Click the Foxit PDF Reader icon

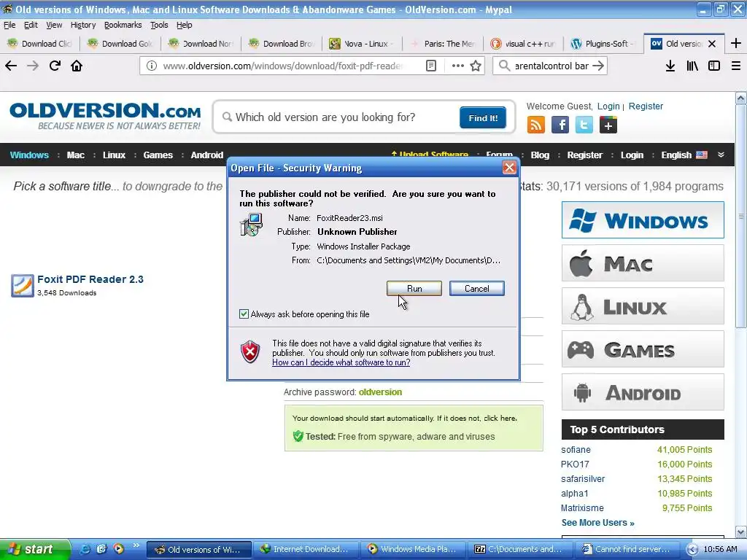click(x=23, y=286)
